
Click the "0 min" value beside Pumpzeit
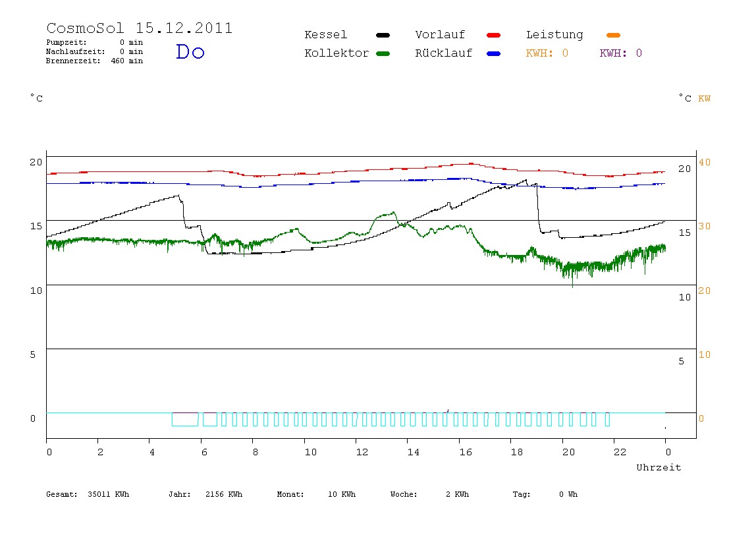click(x=132, y=42)
